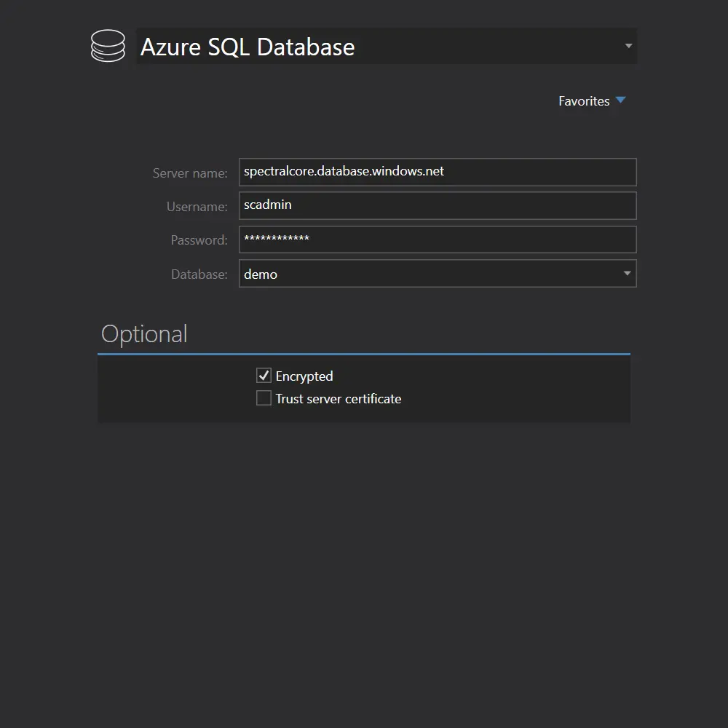
Task: Expand the Database dropdown showing demo
Action: (627, 273)
